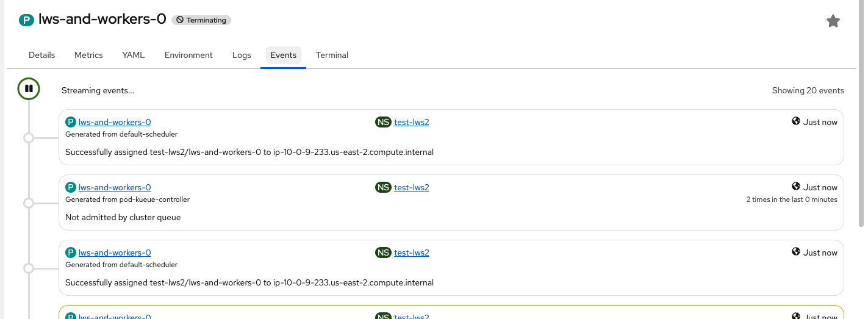The height and width of the screenshot is (319, 868).
Task: Click the first event's timeline marker
Action: pos(28,138)
